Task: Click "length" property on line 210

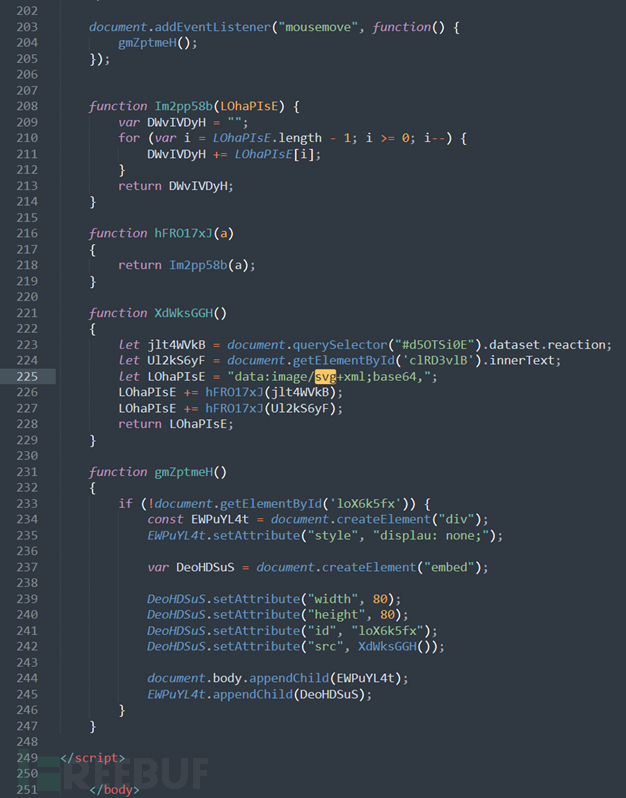Action: [x=300, y=138]
